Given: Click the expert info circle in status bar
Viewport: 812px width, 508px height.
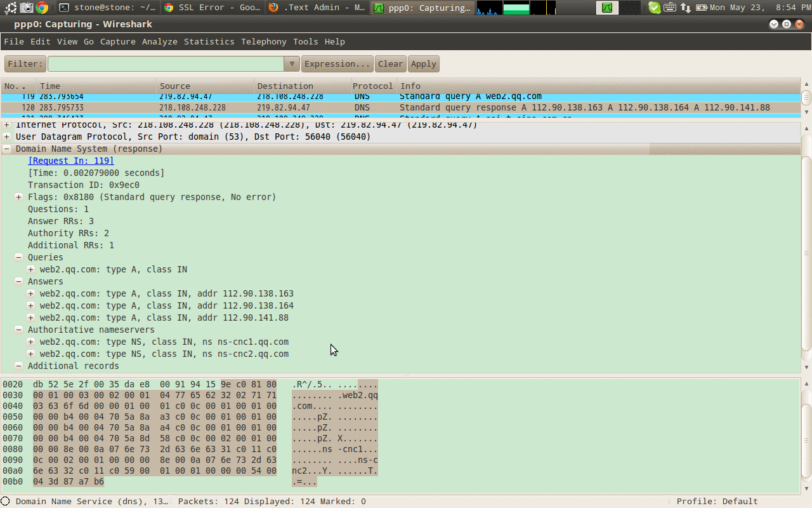Looking at the screenshot, I should (x=6, y=501).
